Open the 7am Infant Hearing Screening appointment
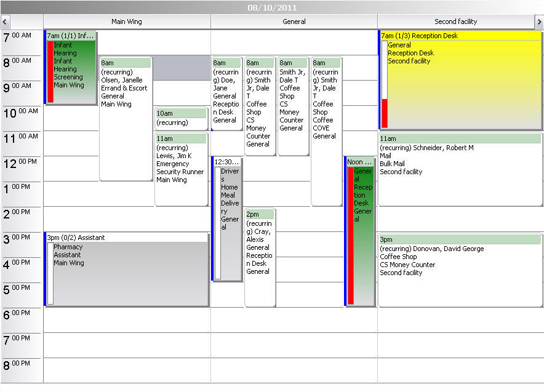This screenshot has height=392, width=544. (x=71, y=68)
